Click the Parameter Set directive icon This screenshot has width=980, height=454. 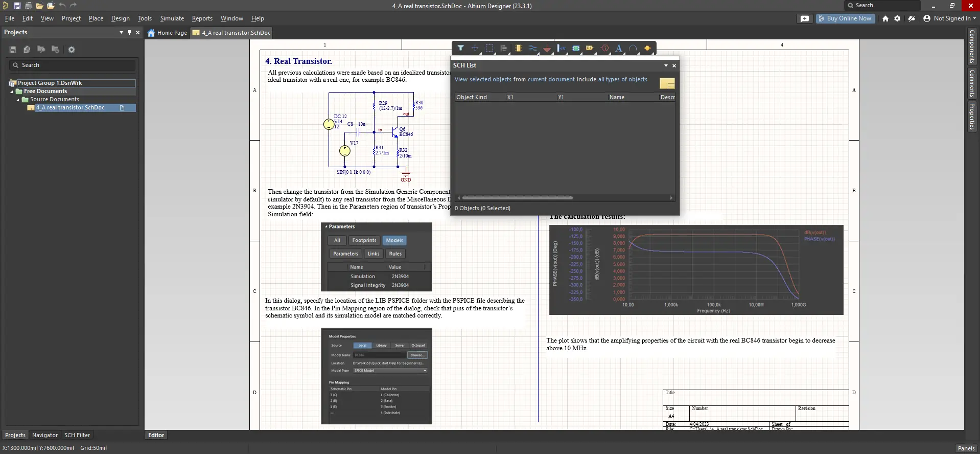[x=605, y=48]
